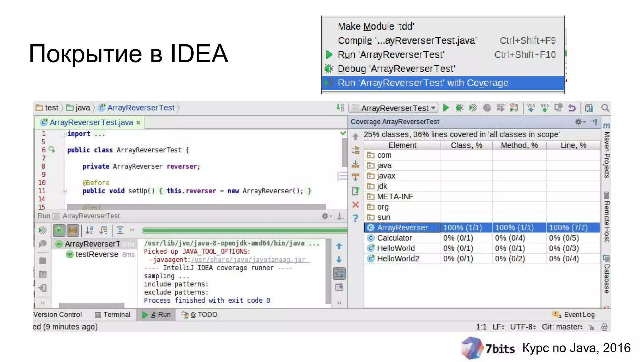Click UTF-8 encoding in status bar

point(523,327)
